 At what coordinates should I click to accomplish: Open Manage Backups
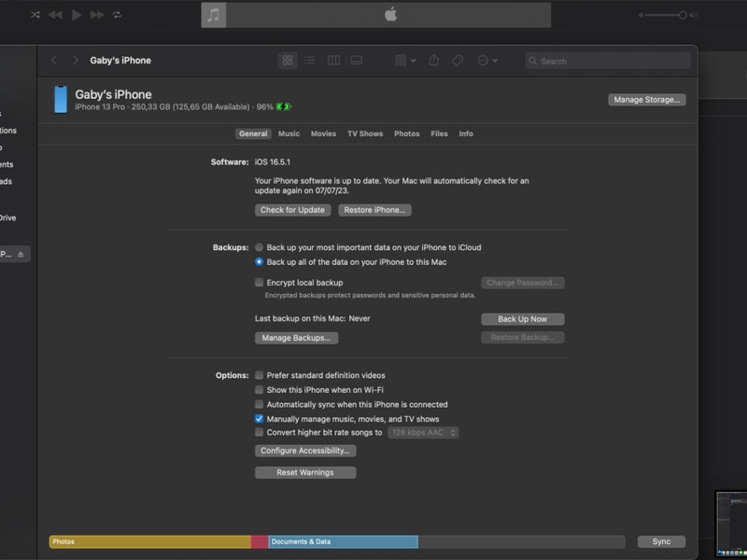tap(296, 338)
